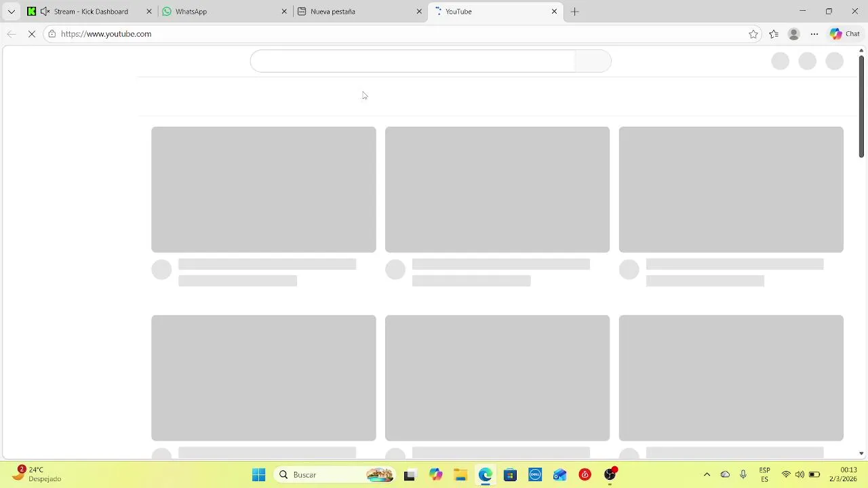Open the tab actions menu chevron
This screenshot has width=868, height=488.
click(x=11, y=12)
